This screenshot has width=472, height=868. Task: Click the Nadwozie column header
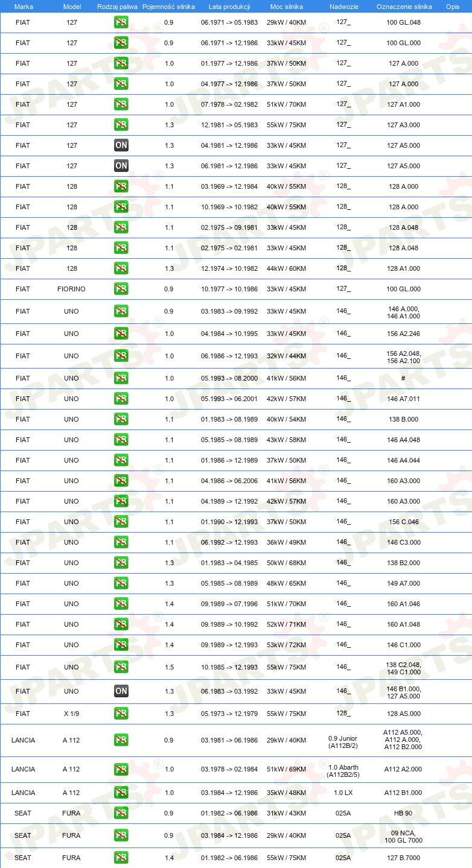pyautogui.click(x=343, y=6)
